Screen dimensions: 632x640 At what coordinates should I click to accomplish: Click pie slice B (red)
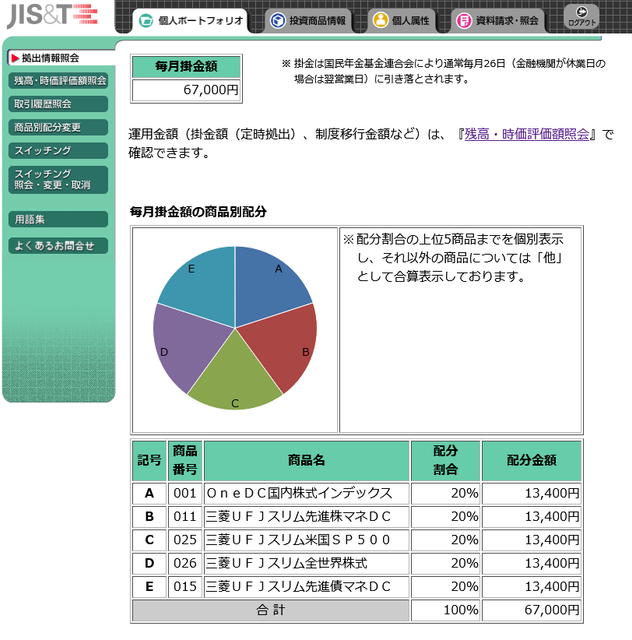pos(288,347)
